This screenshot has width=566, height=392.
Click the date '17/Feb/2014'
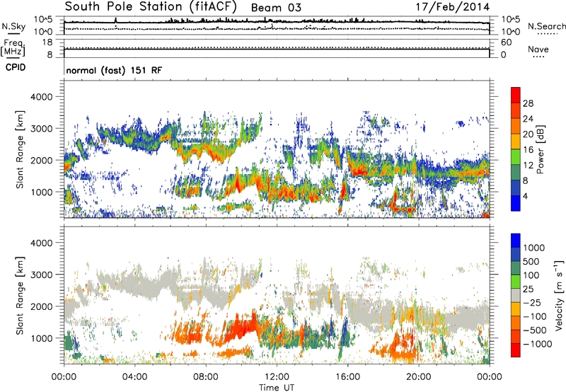(453, 7)
